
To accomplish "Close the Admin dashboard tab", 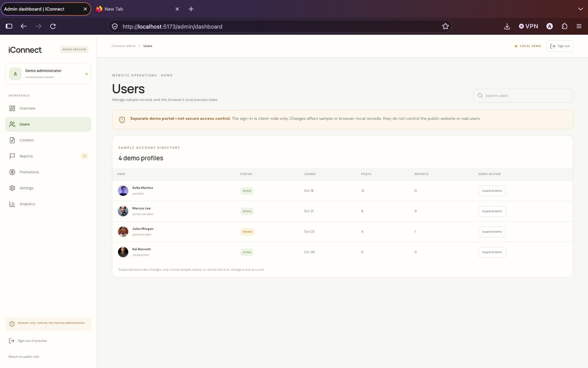I will pyautogui.click(x=85, y=9).
